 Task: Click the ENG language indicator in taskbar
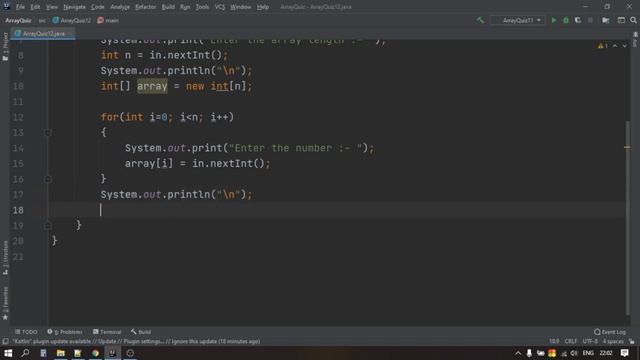tap(588, 353)
